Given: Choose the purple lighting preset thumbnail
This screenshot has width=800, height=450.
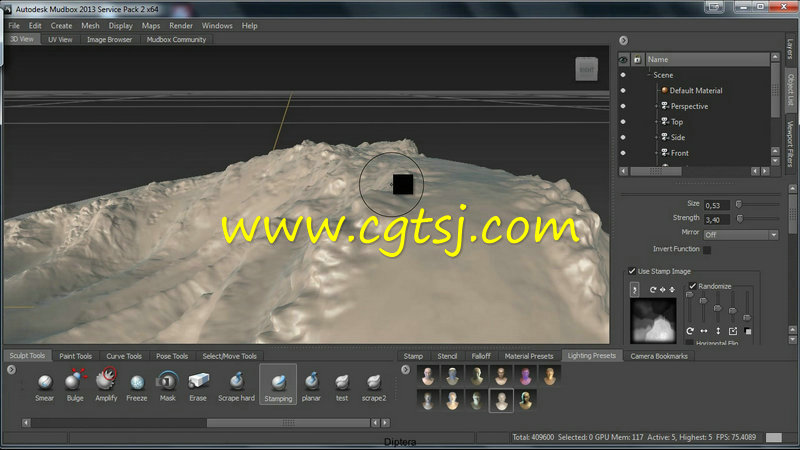Looking at the screenshot, I should [525, 376].
